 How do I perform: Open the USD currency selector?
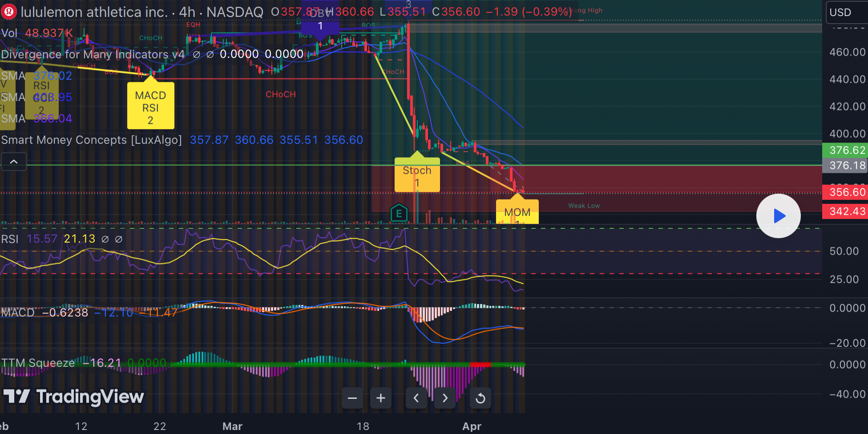[x=846, y=12]
